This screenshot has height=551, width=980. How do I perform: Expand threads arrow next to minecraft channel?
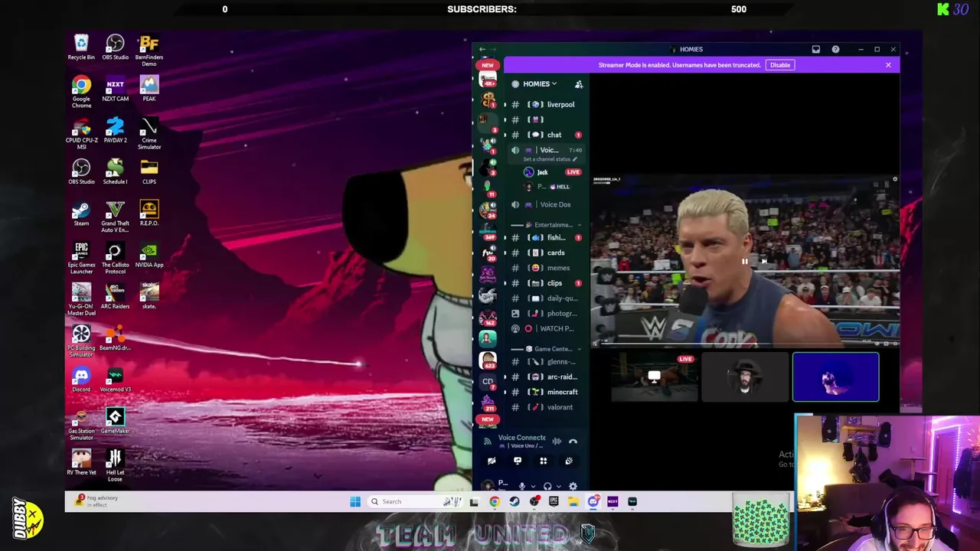pos(505,392)
